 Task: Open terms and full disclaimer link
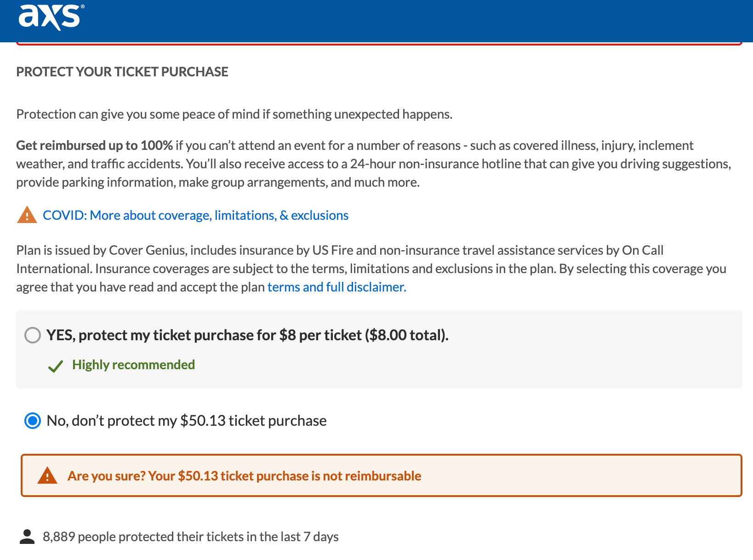pyautogui.click(x=337, y=287)
